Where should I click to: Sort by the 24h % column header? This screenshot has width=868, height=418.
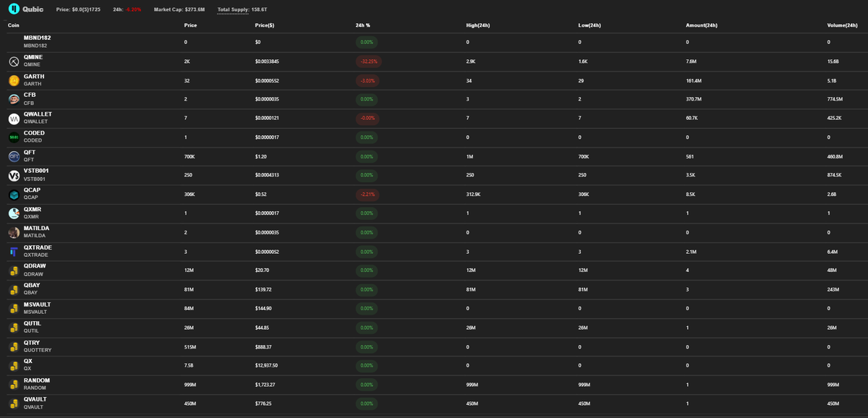point(362,25)
